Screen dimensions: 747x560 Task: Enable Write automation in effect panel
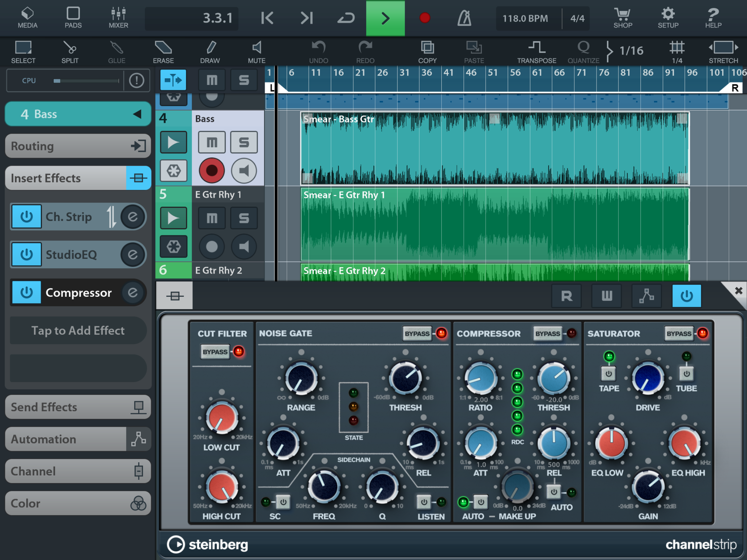pyautogui.click(x=607, y=296)
